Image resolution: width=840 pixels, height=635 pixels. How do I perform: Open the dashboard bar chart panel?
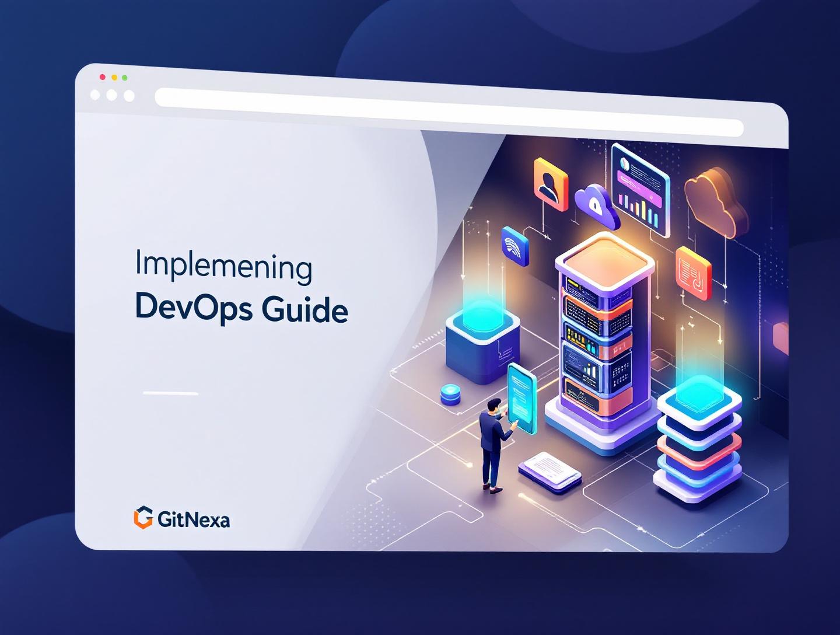click(x=640, y=189)
